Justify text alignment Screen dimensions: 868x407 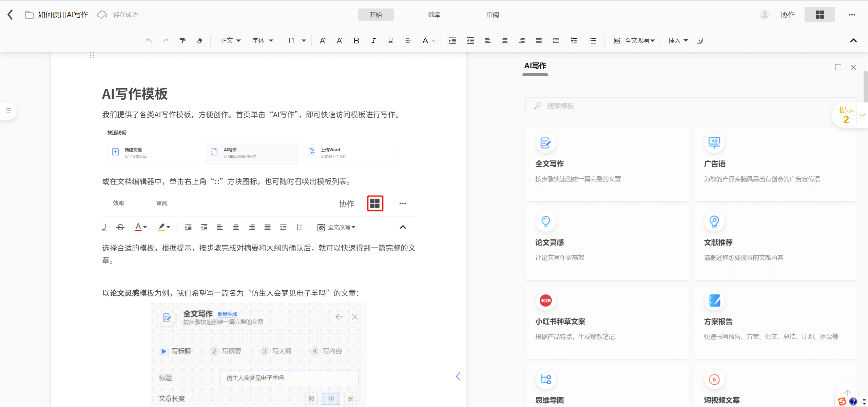click(x=539, y=40)
